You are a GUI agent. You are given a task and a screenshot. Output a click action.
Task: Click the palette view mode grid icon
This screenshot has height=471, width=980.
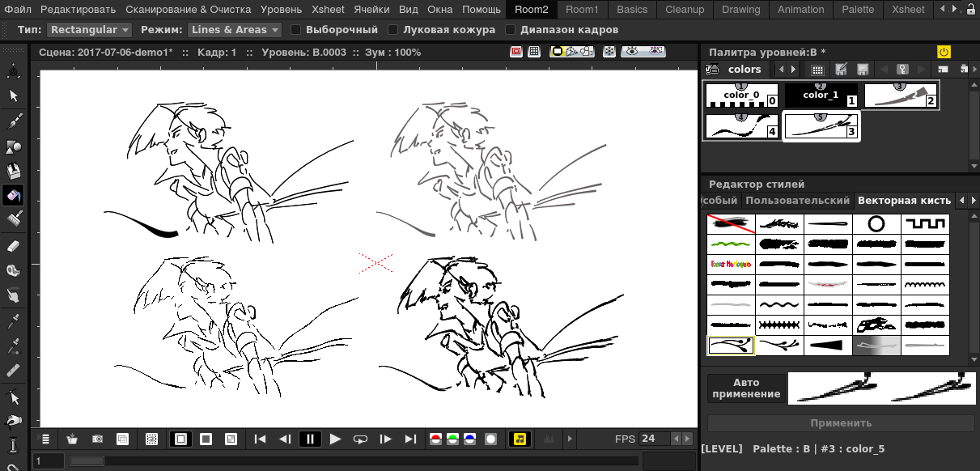coord(817,70)
